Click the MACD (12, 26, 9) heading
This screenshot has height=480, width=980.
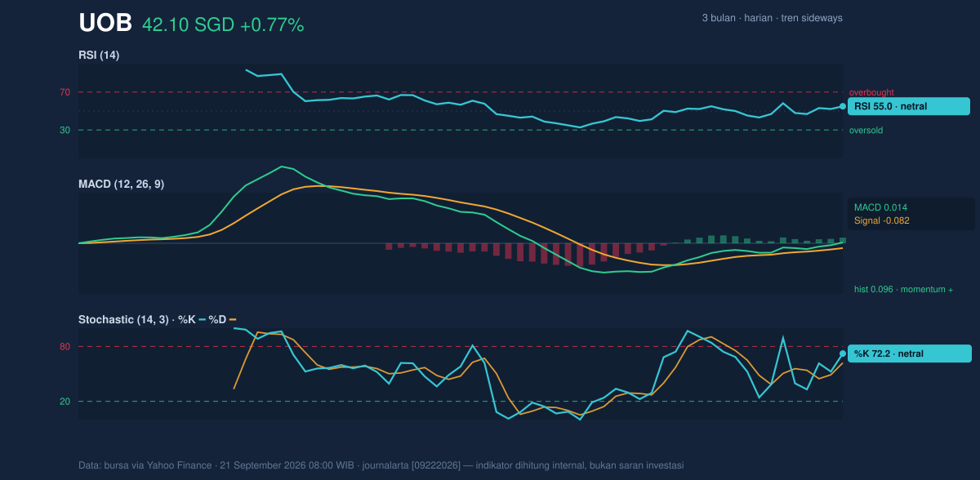point(121,184)
